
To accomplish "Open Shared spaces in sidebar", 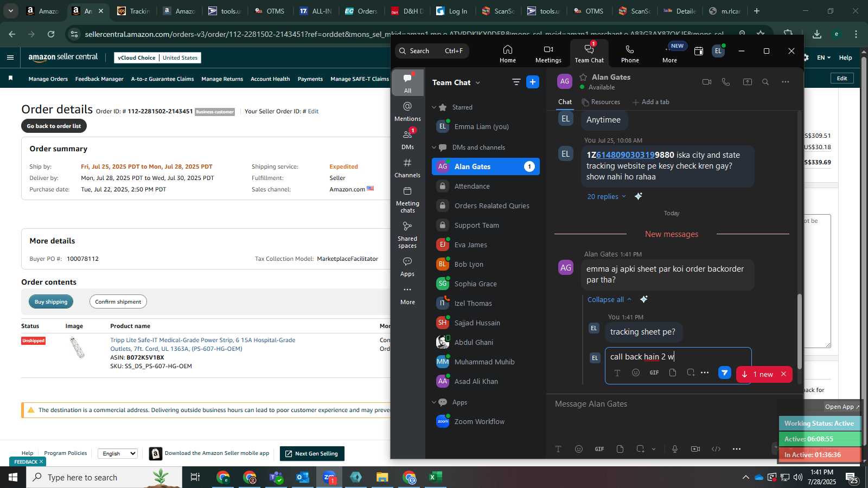I will pyautogui.click(x=407, y=235).
